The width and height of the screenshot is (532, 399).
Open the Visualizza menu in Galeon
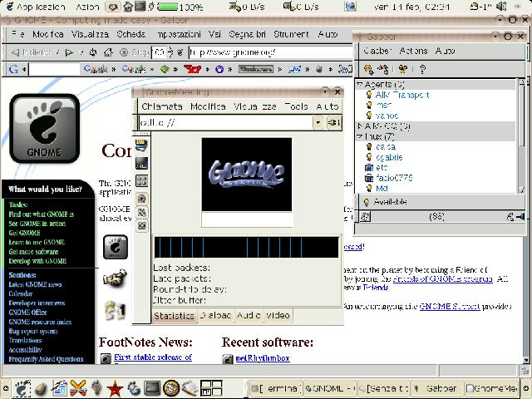pos(90,34)
